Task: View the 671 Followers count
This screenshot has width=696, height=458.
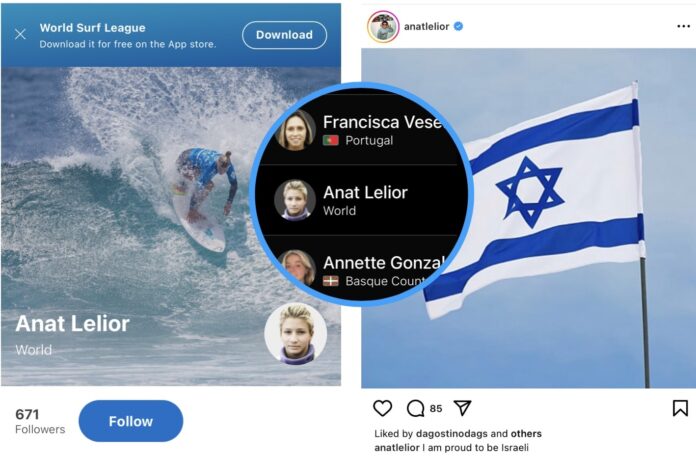Action: [x=40, y=421]
